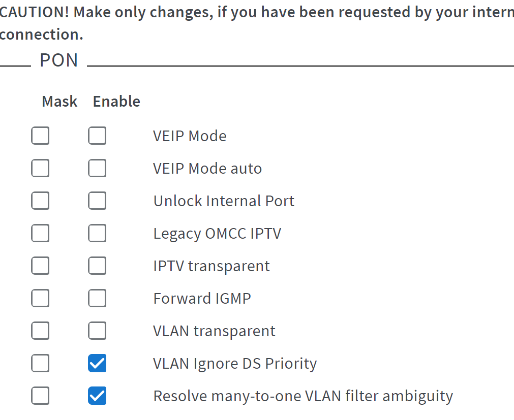This screenshot has height=420, width=514.
Task: Check Mask for Unlock Internal Port
Action: tap(40, 201)
